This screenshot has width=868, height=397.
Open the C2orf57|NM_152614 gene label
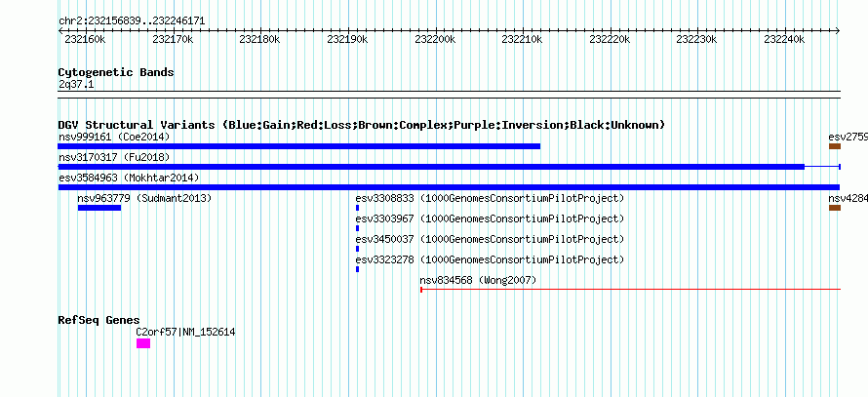point(186,333)
